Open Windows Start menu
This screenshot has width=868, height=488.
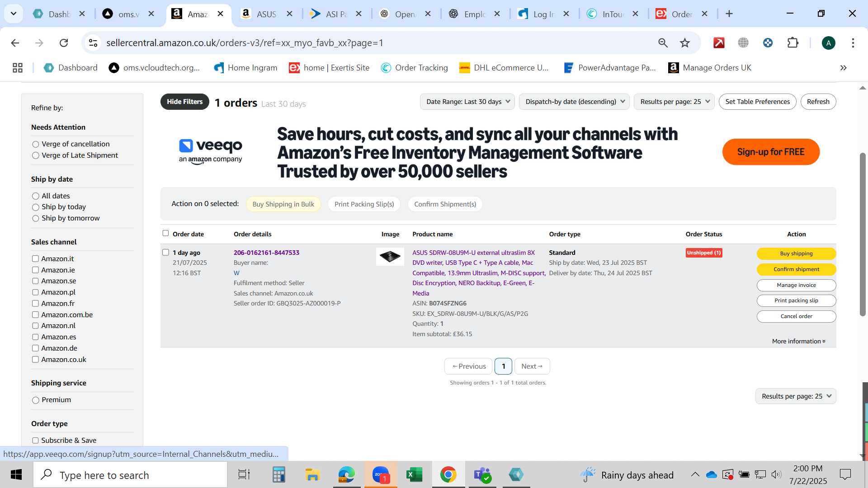pos(16,474)
